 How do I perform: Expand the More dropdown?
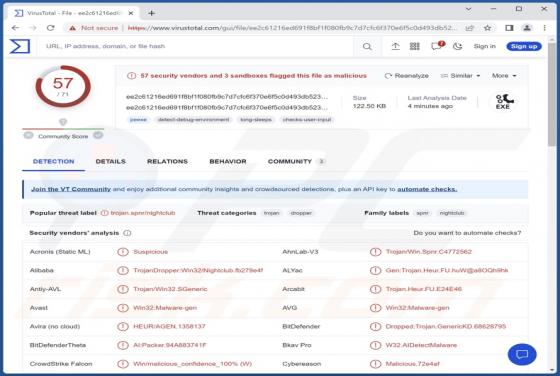(504, 76)
